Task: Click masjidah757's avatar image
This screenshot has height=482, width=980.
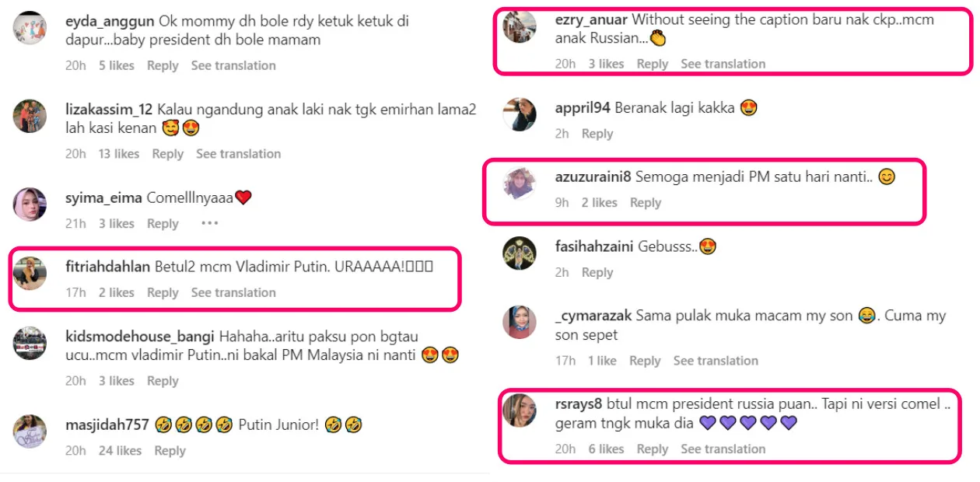Action: coord(30,431)
